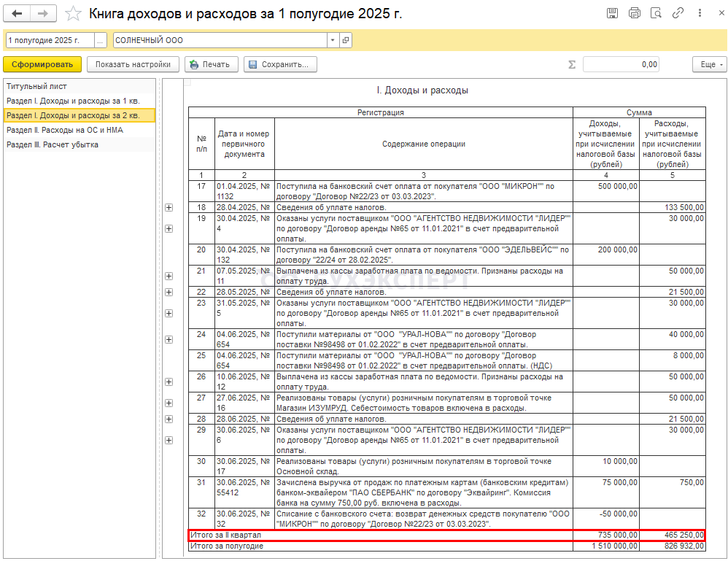Click the printer icon in header
The width and height of the screenshot is (728, 561).
[x=634, y=13]
